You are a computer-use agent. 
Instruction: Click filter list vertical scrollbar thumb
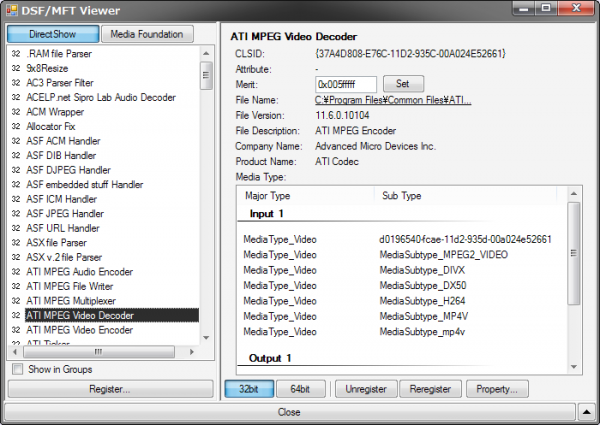[x=206, y=75]
